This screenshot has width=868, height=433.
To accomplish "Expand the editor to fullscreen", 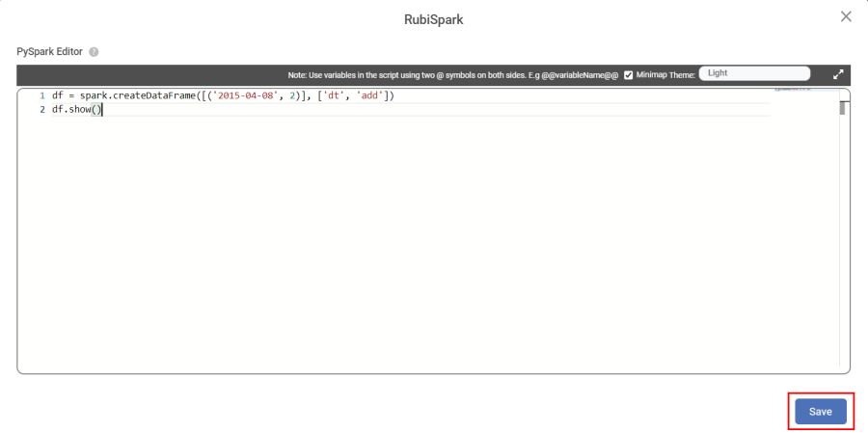I will [x=839, y=74].
